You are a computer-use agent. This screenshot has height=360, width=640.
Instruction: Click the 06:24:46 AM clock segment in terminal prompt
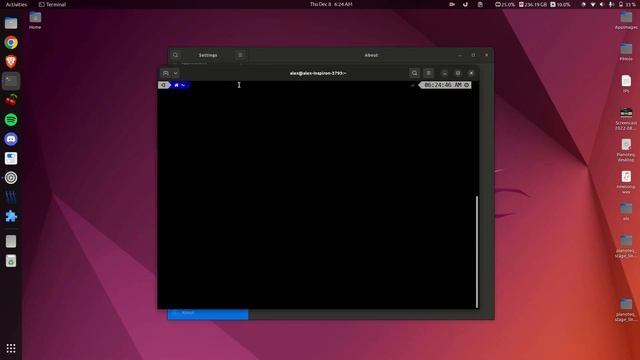[446, 85]
